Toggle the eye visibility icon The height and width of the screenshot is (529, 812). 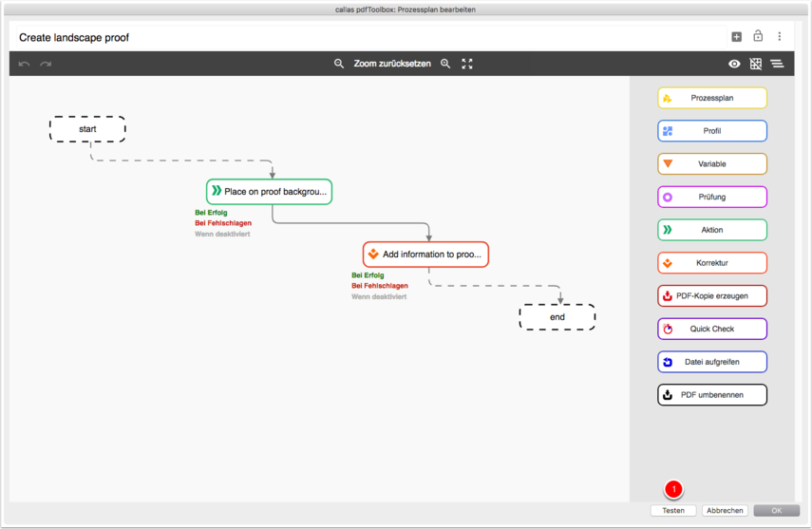pos(734,64)
